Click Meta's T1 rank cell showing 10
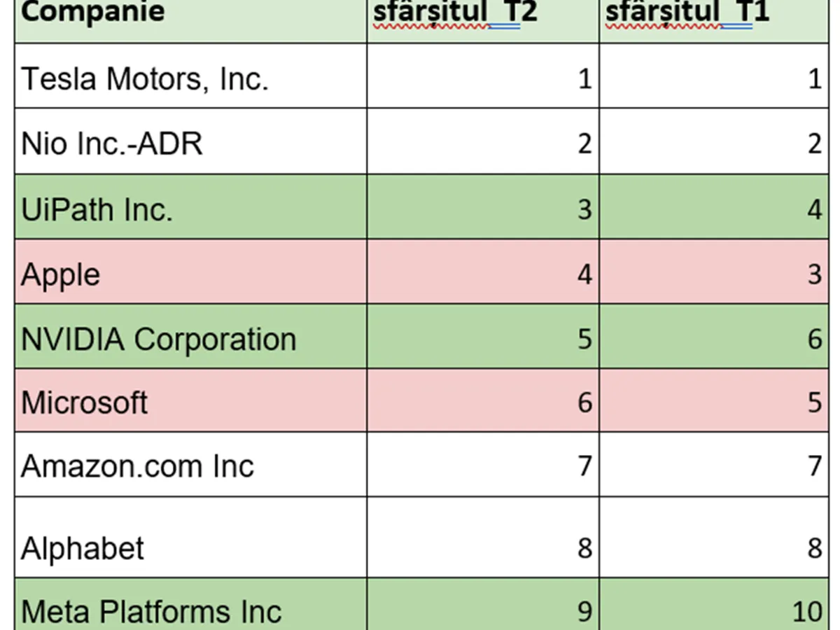Screen dimensions: 840x630 (x=714, y=605)
